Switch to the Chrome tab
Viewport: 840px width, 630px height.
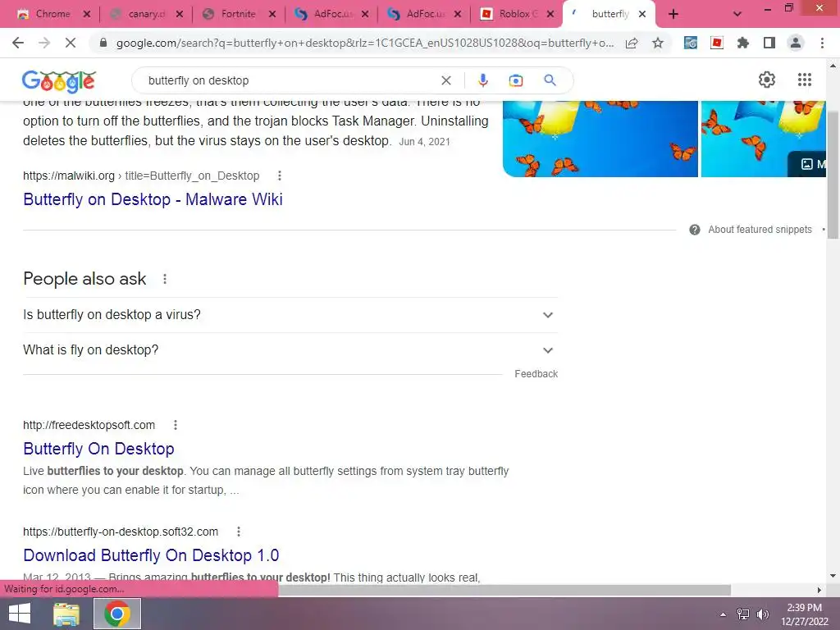[52, 14]
